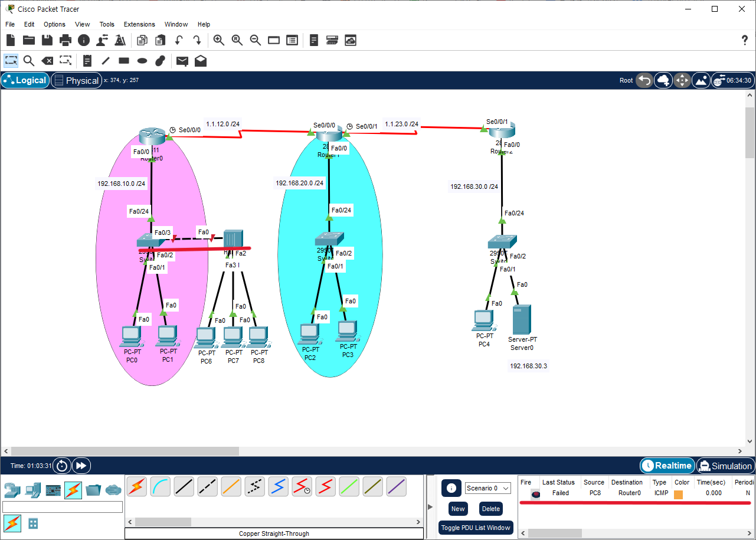This screenshot has height=540, width=756.
Task: Click the device search input field
Action: (x=63, y=507)
